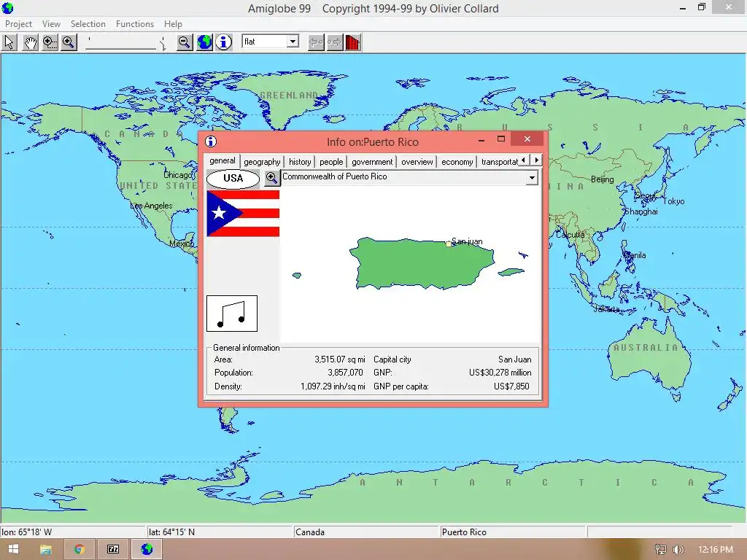
Task: Open Chrome from taskbar
Action: [x=79, y=549]
